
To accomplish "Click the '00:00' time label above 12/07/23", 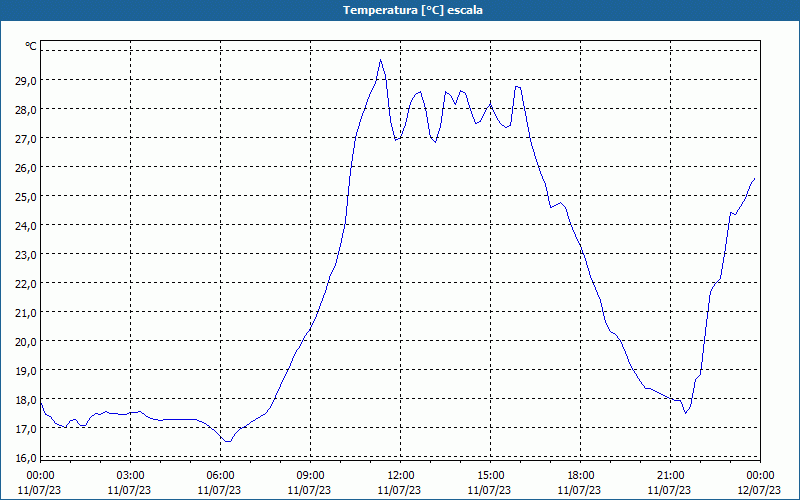I will [760, 476].
